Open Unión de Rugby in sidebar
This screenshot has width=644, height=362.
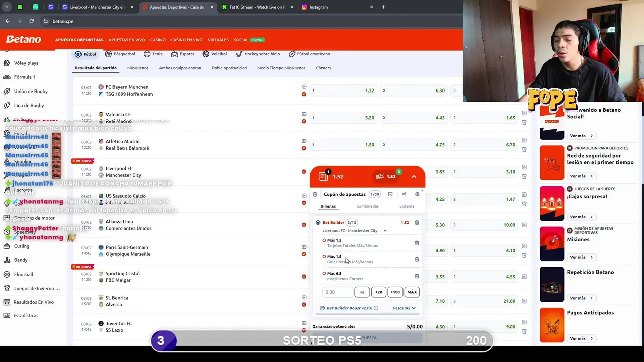click(x=31, y=91)
